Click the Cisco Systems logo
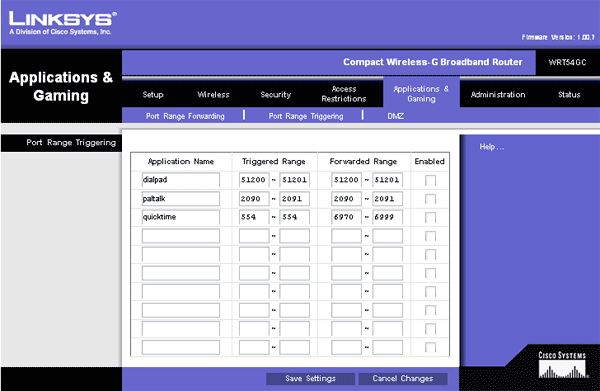 click(562, 365)
